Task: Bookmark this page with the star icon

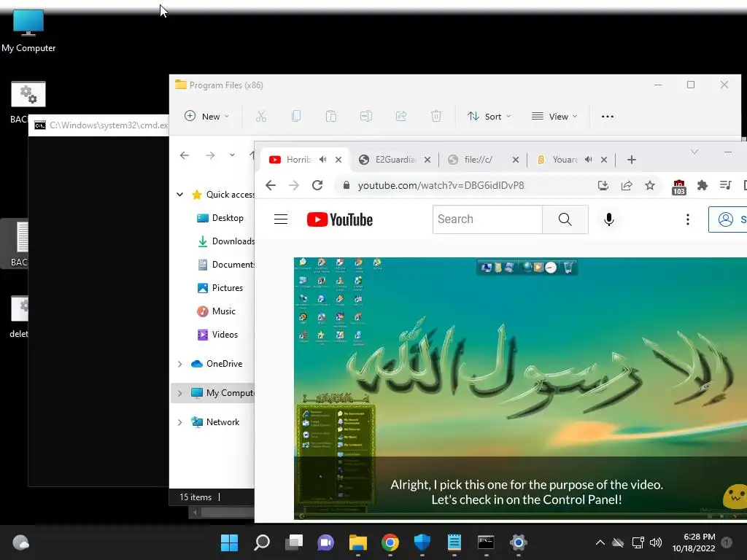Action: point(650,186)
